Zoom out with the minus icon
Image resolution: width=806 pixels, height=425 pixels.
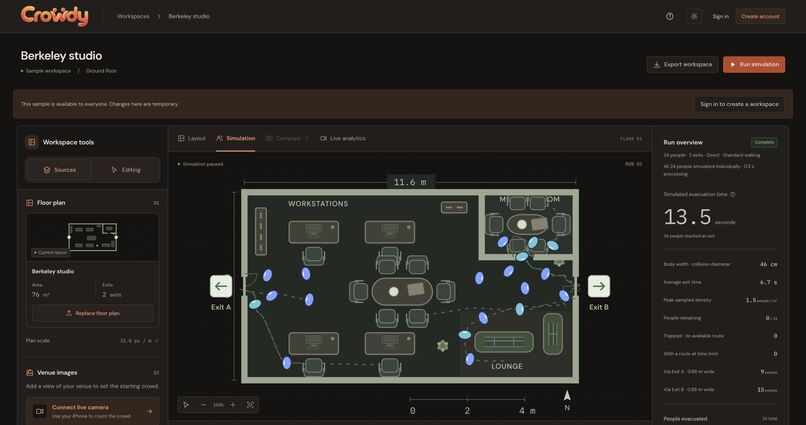203,405
